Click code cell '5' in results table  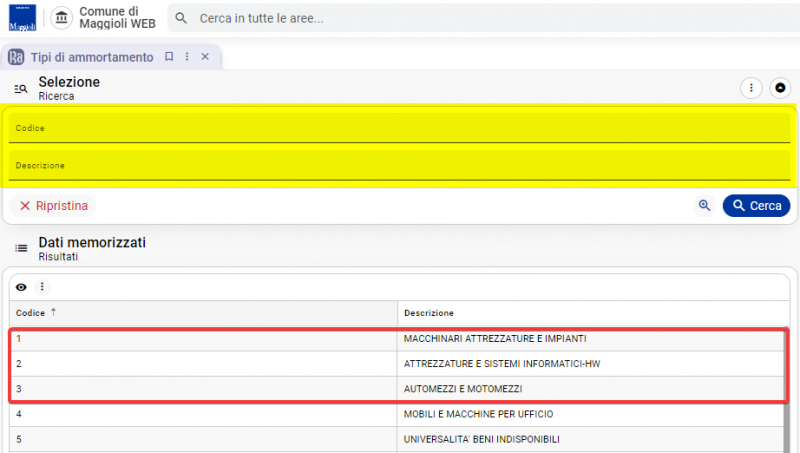tap(203, 439)
